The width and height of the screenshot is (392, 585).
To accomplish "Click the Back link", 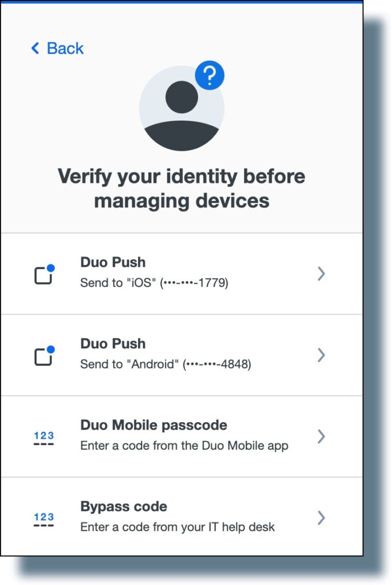I will point(57,49).
